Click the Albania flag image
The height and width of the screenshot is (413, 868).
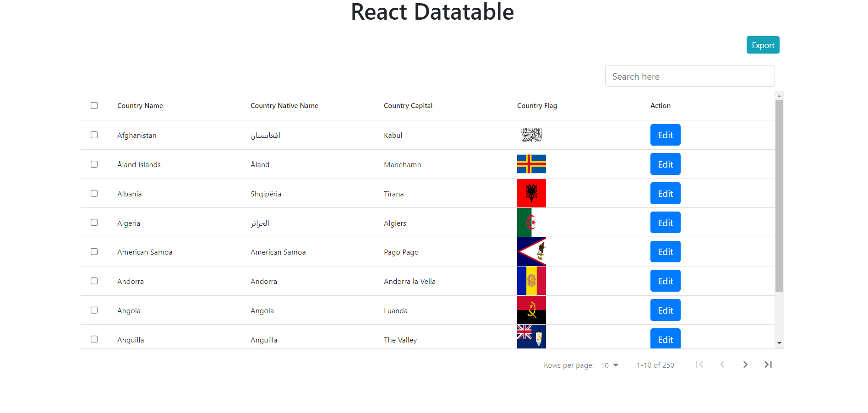pyautogui.click(x=531, y=193)
